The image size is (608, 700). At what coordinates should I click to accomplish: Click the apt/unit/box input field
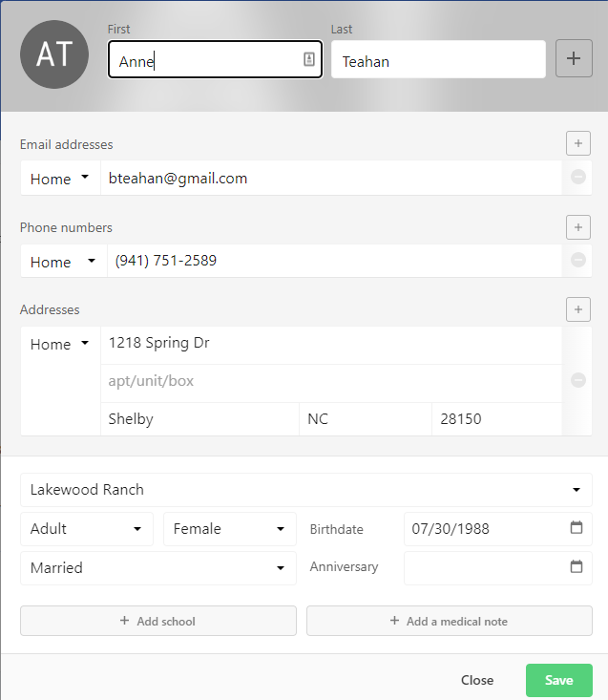click(x=329, y=382)
